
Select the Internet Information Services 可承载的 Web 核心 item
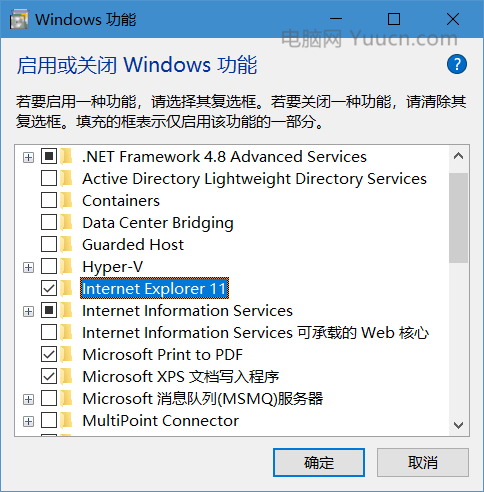click(x=255, y=333)
